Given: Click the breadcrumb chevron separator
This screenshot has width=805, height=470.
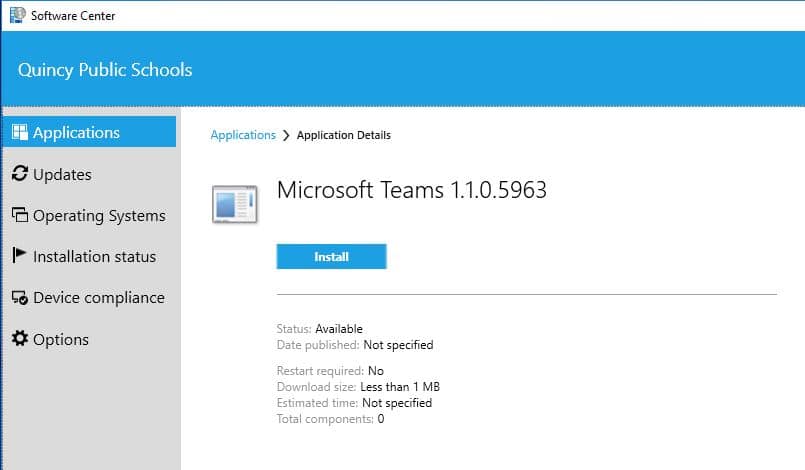Looking at the screenshot, I should point(286,135).
